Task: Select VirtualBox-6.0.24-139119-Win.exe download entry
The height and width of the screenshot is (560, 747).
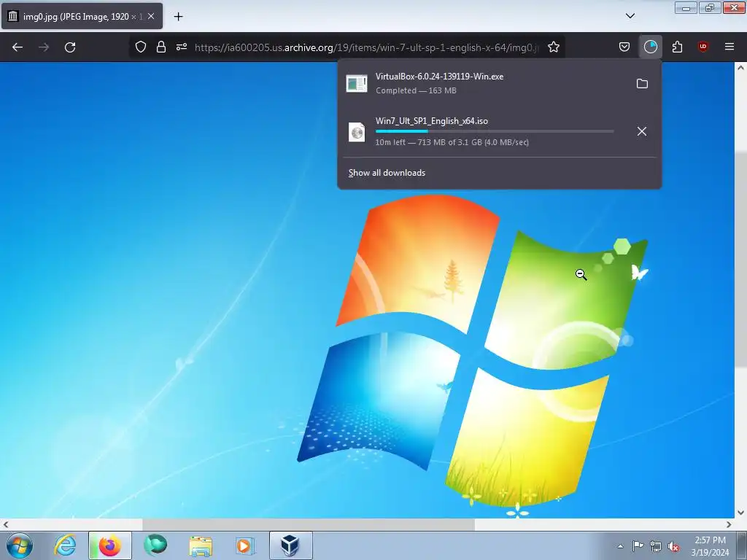Action: point(499,83)
